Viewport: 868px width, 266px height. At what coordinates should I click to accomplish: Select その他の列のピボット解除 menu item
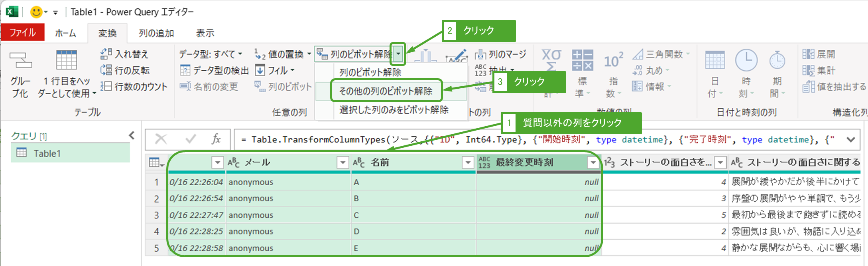(386, 91)
